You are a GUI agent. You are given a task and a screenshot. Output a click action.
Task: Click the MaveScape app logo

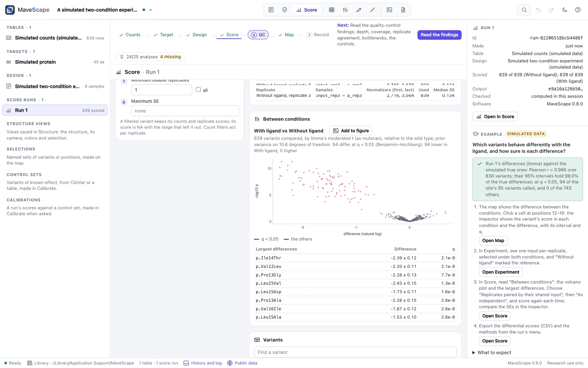click(10, 10)
